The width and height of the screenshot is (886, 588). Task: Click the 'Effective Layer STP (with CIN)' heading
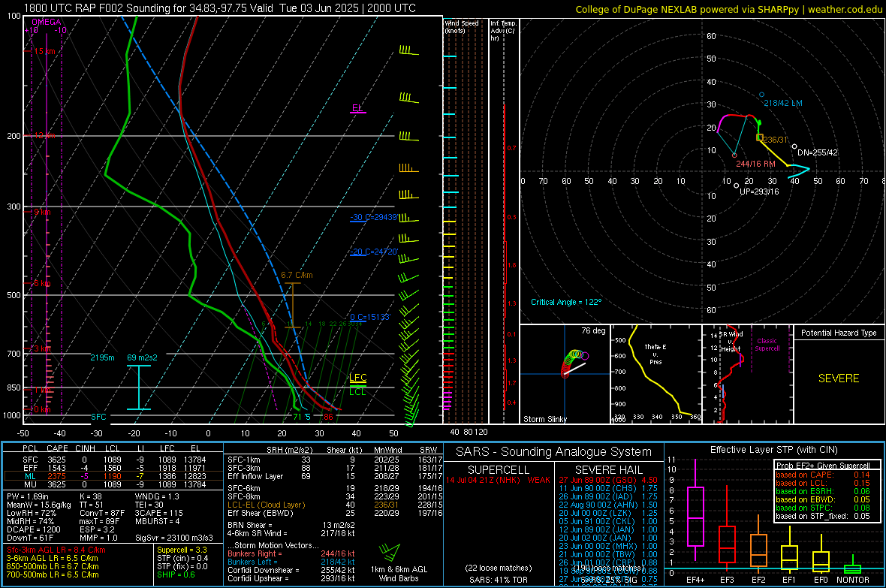[x=774, y=450]
